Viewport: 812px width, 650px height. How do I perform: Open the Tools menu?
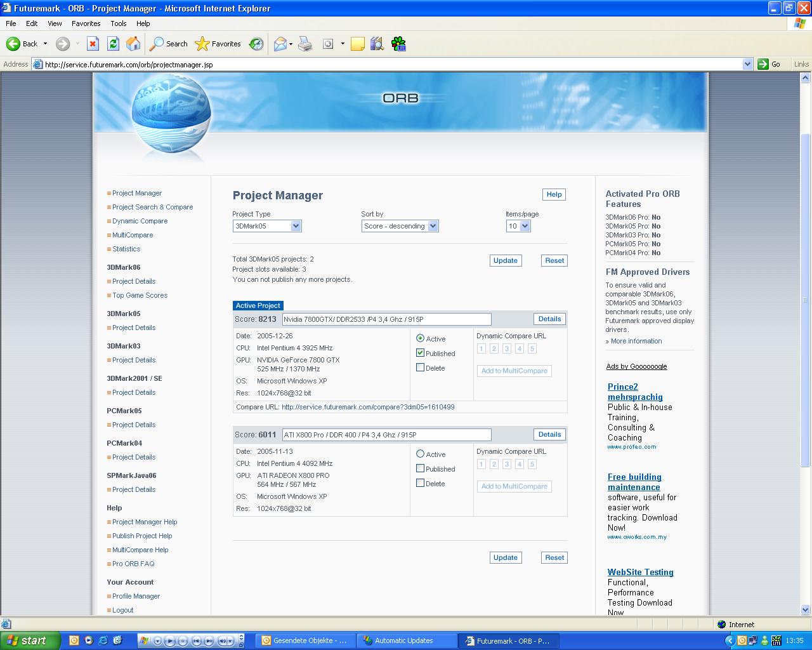[x=119, y=23]
